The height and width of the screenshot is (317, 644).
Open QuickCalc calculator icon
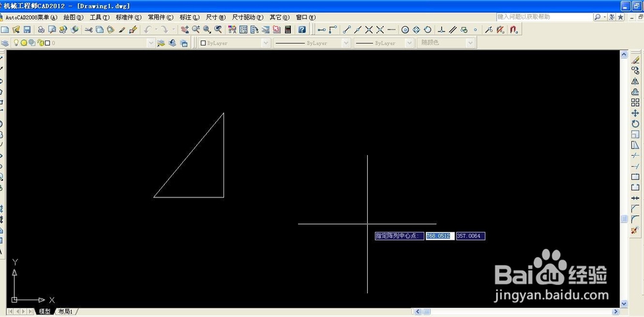(288, 30)
